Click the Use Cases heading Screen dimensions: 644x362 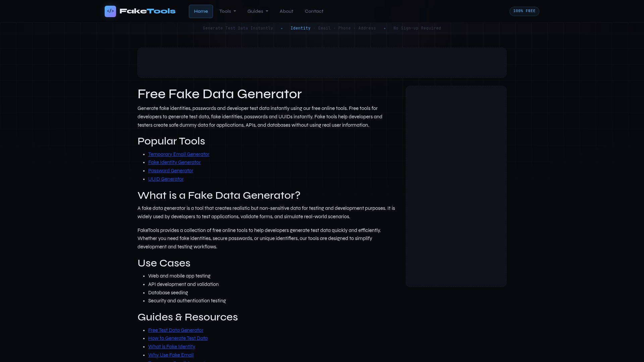(164, 263)
